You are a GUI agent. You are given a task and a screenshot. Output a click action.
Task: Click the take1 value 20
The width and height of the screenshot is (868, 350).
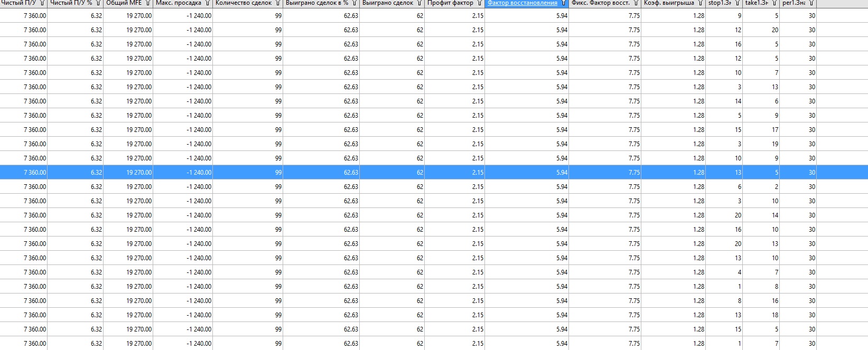(775, 30)
